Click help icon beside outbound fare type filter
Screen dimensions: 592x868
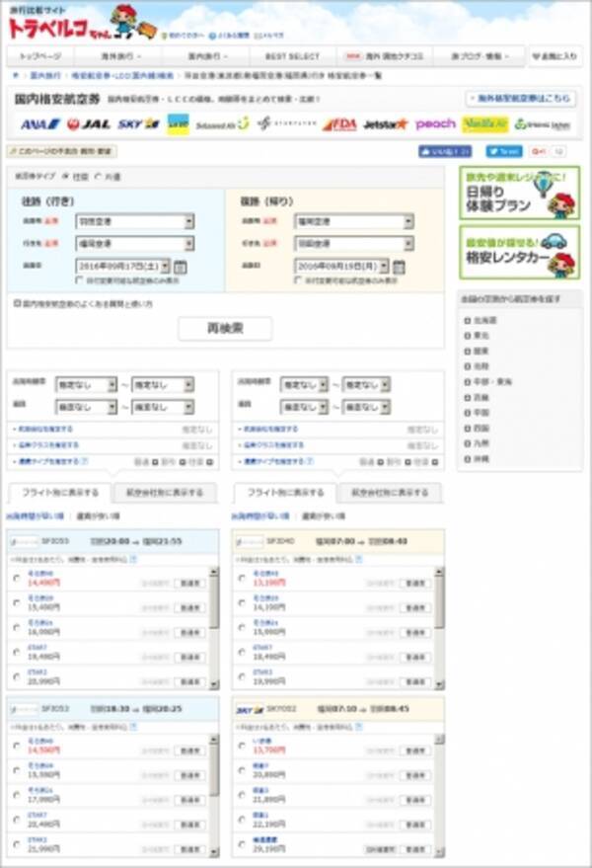coord(85,460)
